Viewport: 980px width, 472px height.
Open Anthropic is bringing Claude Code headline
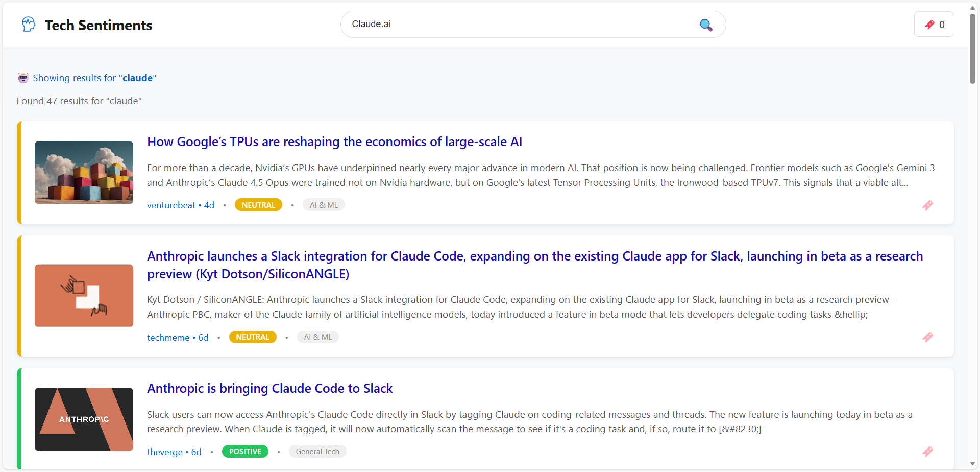(269, 389)
